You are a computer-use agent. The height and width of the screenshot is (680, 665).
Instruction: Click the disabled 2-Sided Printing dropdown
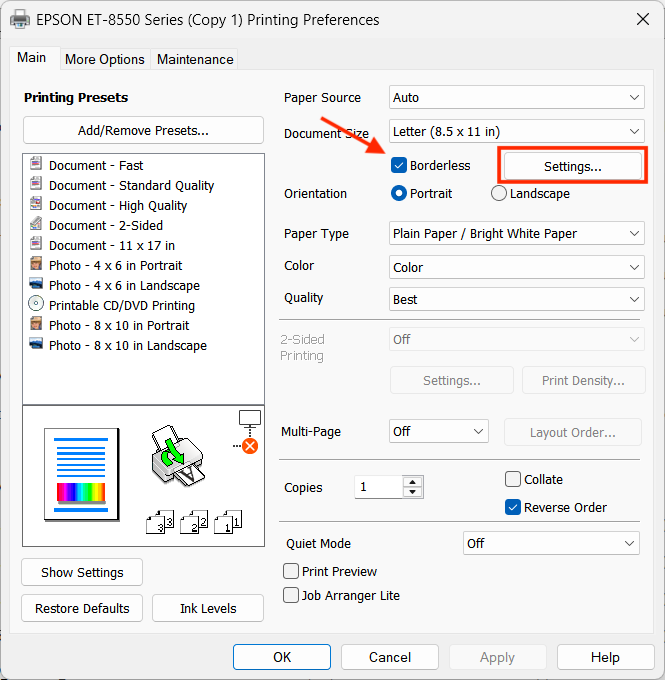[x=516, y=339]
